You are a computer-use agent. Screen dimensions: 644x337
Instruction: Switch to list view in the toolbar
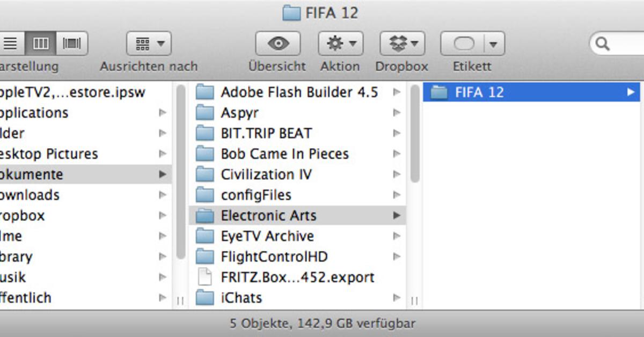(x=10, y=43)
